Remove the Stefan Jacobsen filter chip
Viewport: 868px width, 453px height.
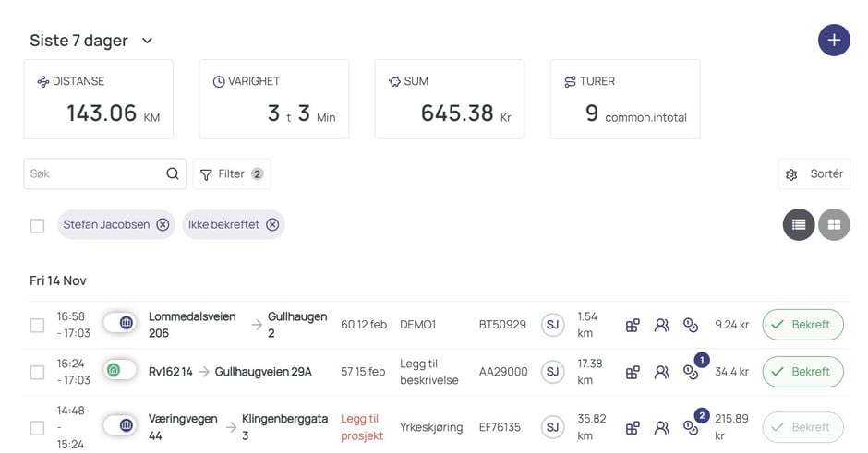(163, 224)
